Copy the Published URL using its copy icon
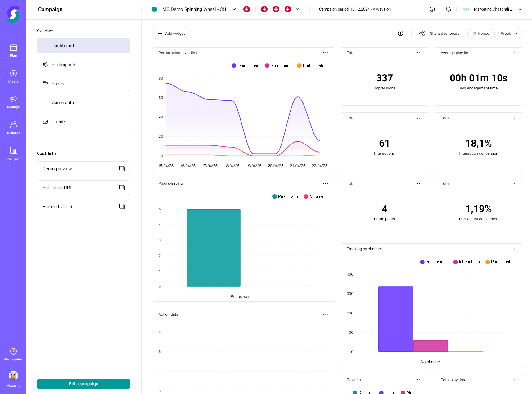The width and height of the screenshot is (532, 394). click(x=122, y=187)
